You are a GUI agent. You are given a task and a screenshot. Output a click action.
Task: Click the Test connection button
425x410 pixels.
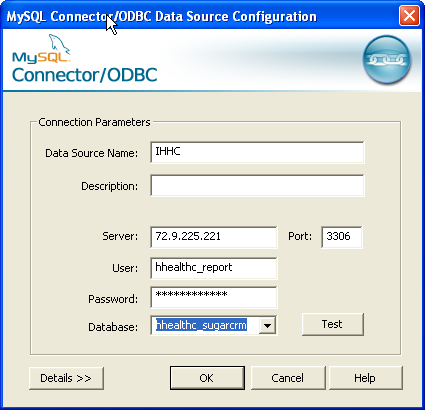tap(332, 324)
